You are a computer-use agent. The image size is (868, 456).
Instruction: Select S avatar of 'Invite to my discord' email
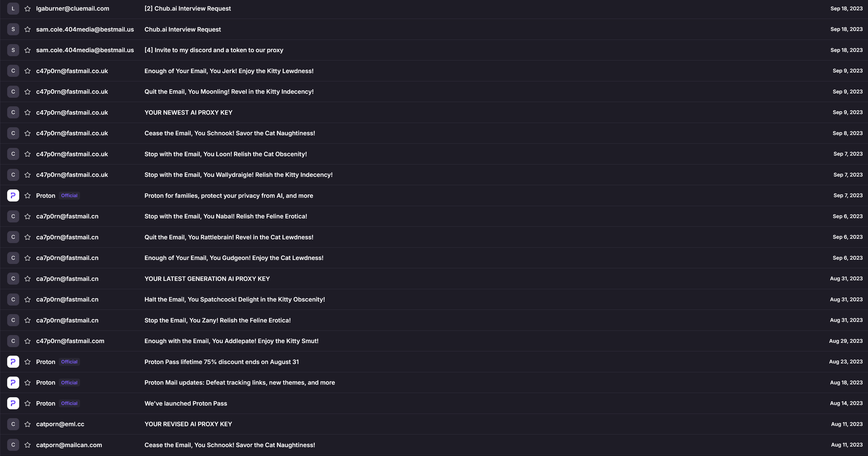click(13, 50)
